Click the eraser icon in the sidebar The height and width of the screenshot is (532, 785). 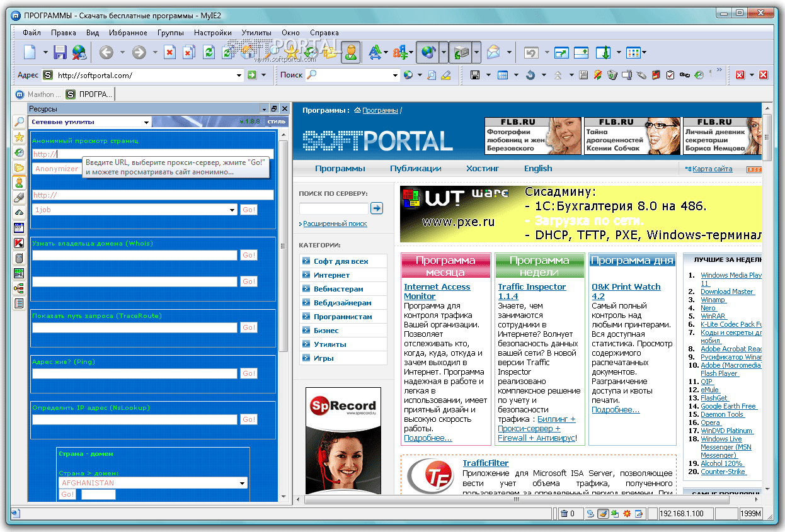pos(19,198)
